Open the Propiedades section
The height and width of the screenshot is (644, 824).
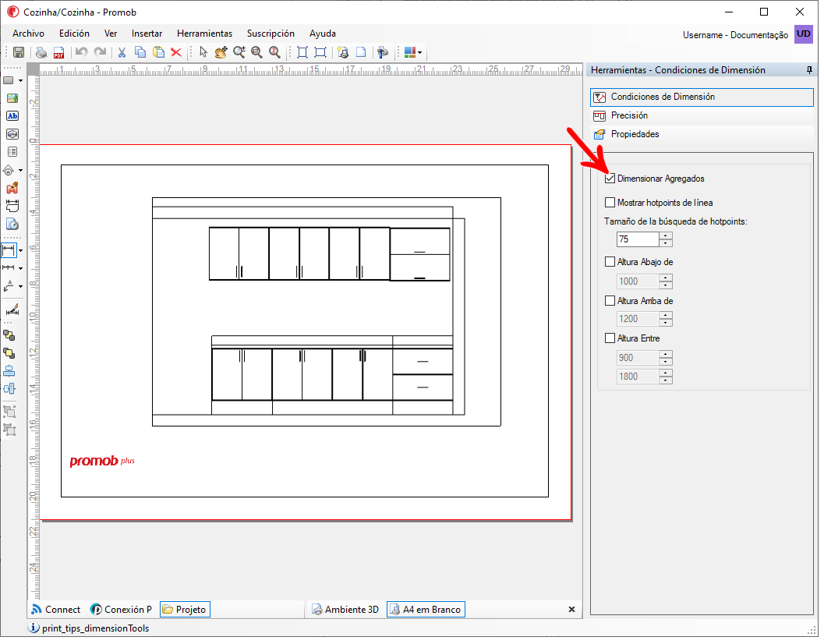[x=702, y=135]
